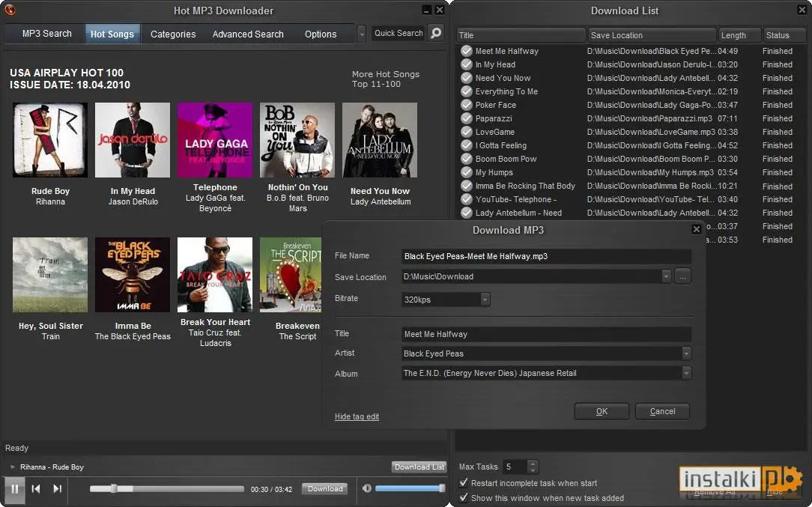Open the Bitrate dropdown
The image size is (812, 507).
click(x=485, y=300)
